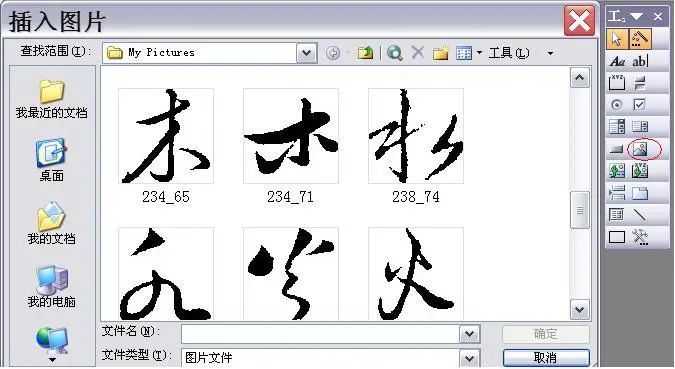Select the Check Box tool in toolbox
Screen dimensions: 675x369
640,105
